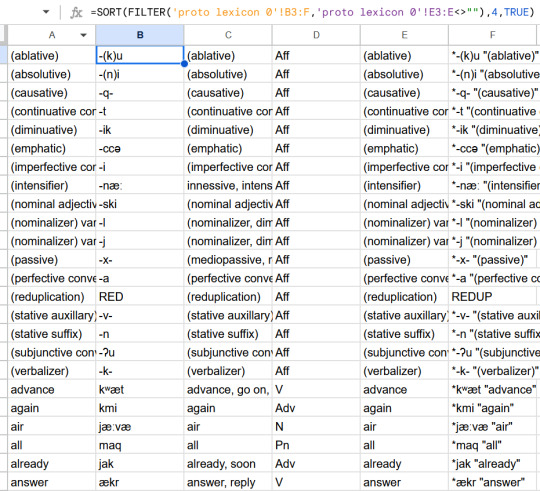Select column A cell advance
The image size is (540, 491).
(52, 390)
